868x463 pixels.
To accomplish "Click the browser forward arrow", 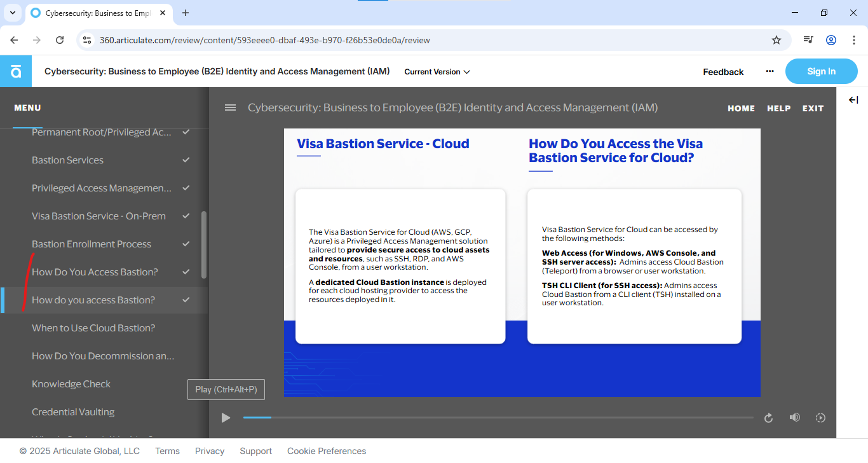I will (x=37, y=40).
